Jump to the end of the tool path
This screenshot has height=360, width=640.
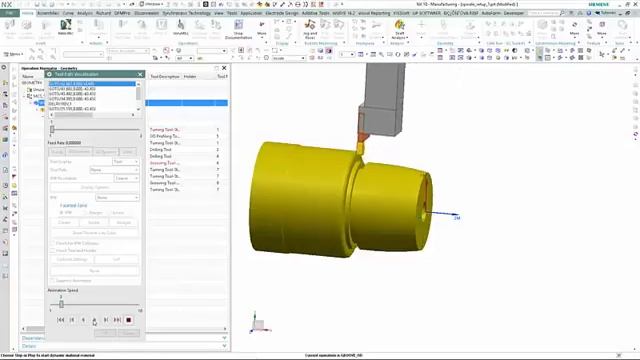pos(117,320)
